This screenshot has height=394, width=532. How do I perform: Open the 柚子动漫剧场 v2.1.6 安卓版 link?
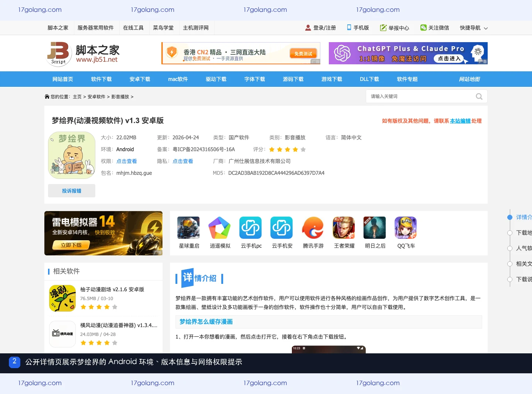[112, 289]
